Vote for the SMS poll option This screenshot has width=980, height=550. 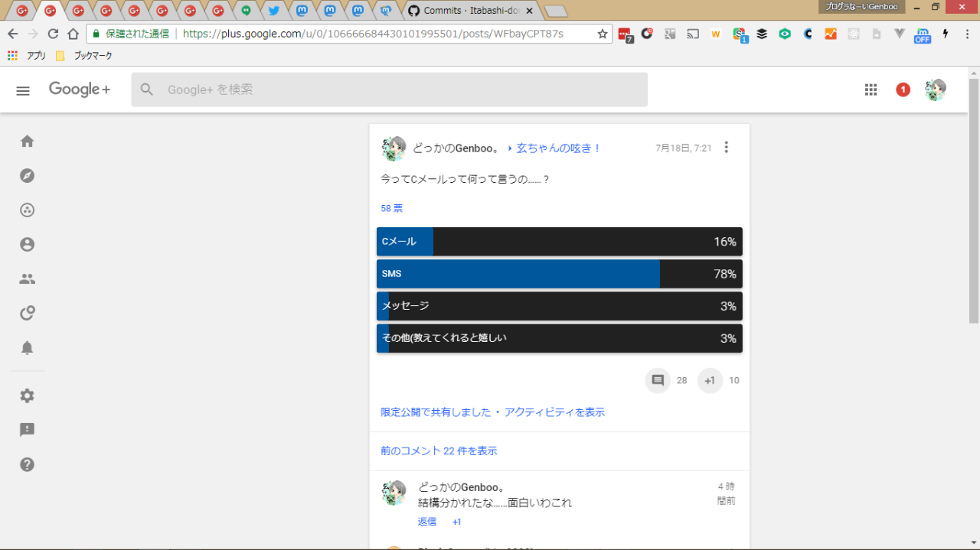(559, 274)
